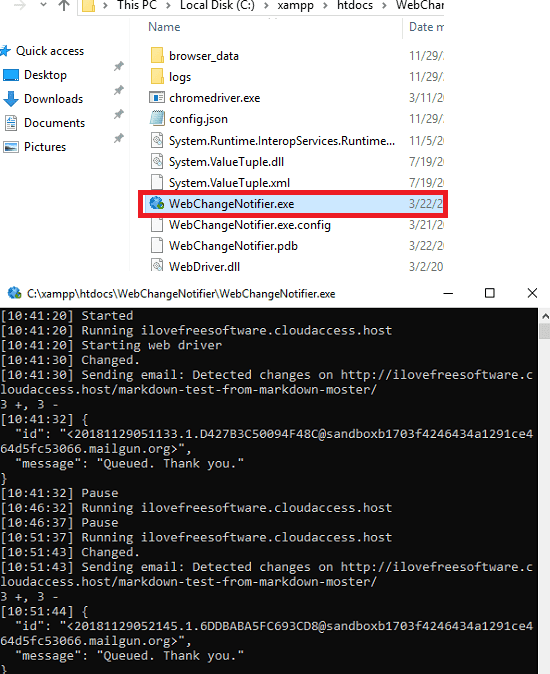This screenshot has height=674, width=550.
Task: Select the WebChangeNotifier.exe.config file icon
Action: (157, 224)
